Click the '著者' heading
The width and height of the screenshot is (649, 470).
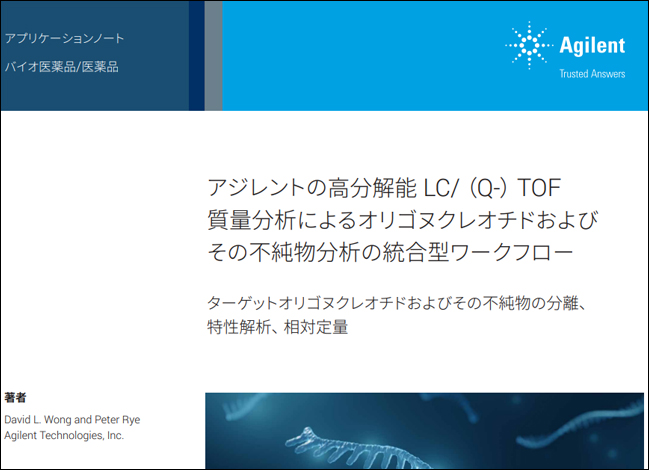tap(15, 398)
